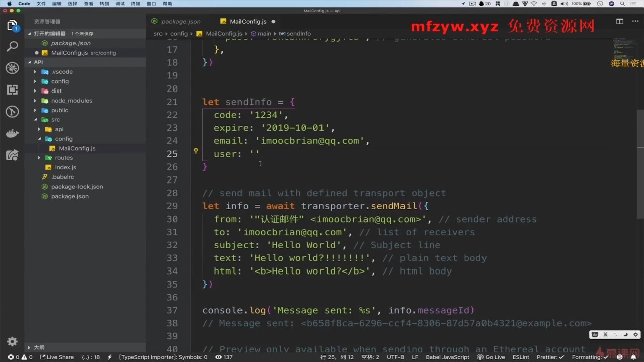The image size is (644, 362).
Task: Expand the api folder under src
Action: point(86,129)
